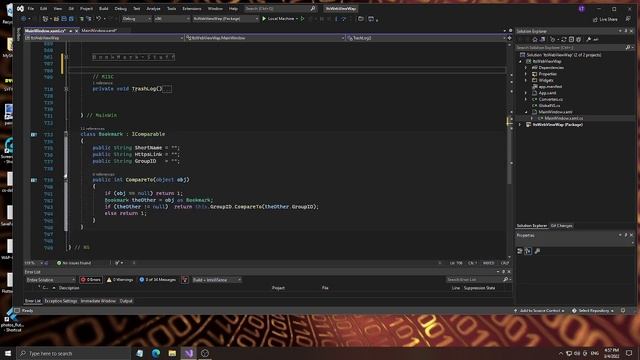Image resolution: width=640 pixels, height=360 pixels.
Task: Select app.manifest in Solution Explorer
Action: click(x=550, y=87)
